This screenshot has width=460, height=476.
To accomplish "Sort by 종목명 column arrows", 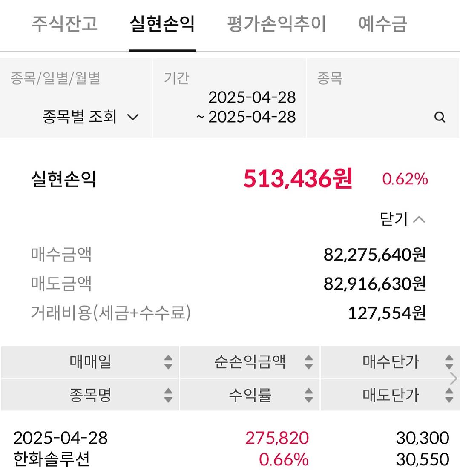I will tap(168, 396).
